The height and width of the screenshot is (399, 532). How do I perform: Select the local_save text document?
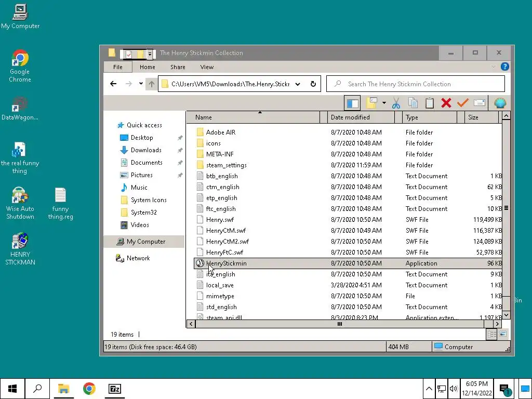coord(220,285)
